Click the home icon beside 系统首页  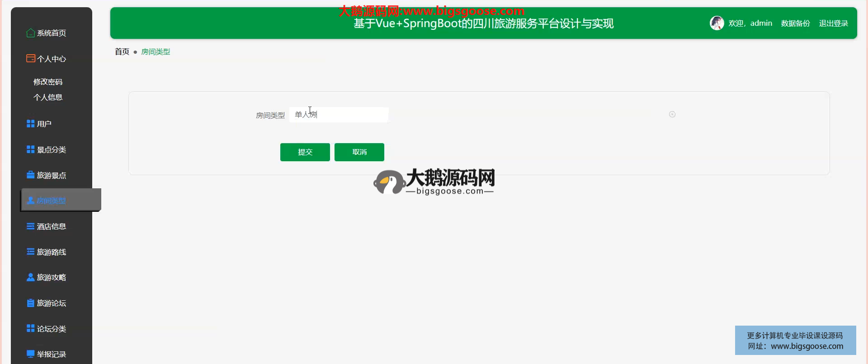point(30,33)
